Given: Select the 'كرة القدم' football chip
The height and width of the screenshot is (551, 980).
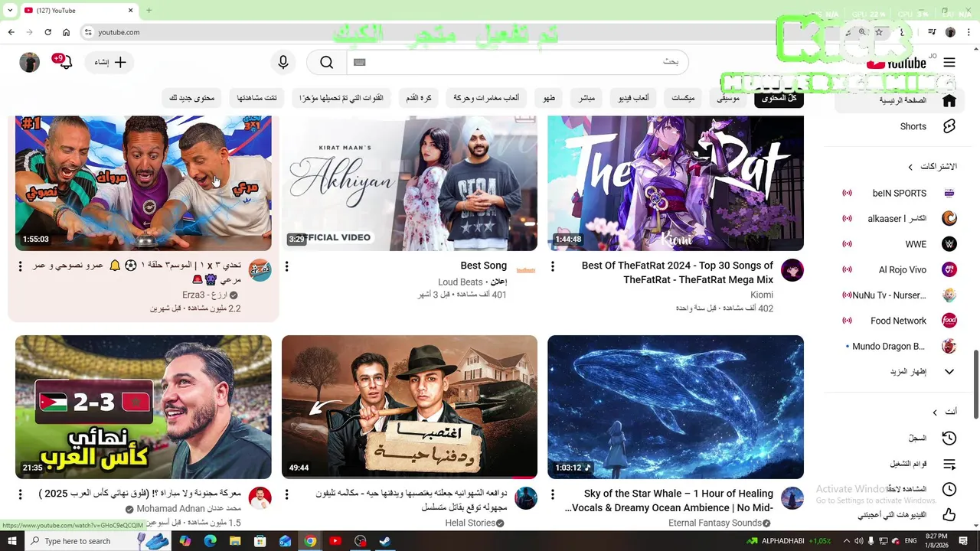Looking at the screenshot, I should click(x=419, y=98).
